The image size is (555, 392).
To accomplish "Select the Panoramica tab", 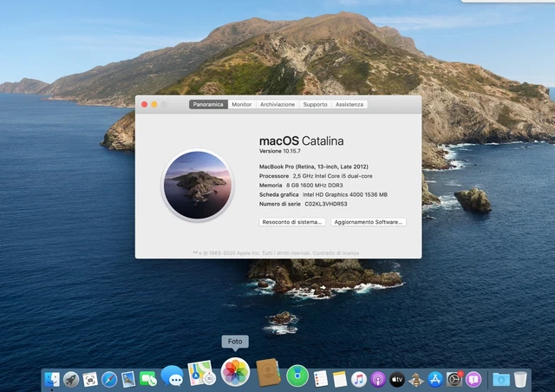I will 208,104.
